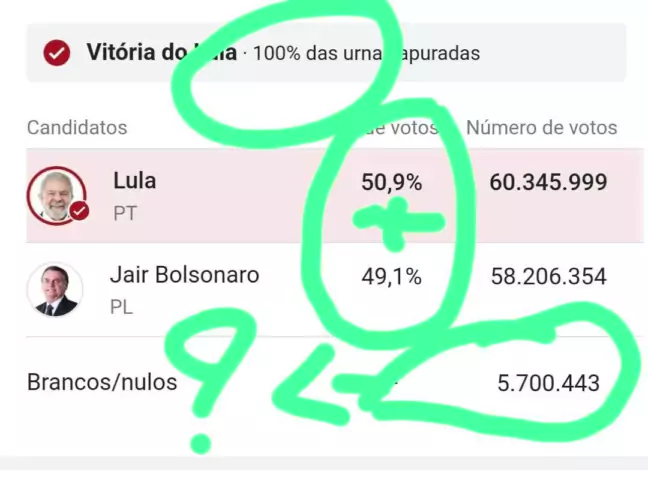The height and width of the screenshot is (480, 648).
Task: Click the 100% das urnas apuradas text
Action: [366, 53]
